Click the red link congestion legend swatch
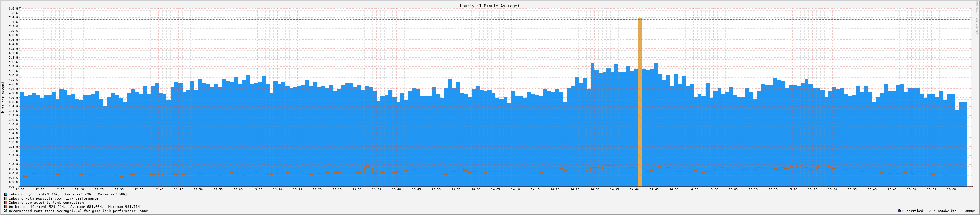The height and width of the screenshot is (215, 980). coord(6,203)
